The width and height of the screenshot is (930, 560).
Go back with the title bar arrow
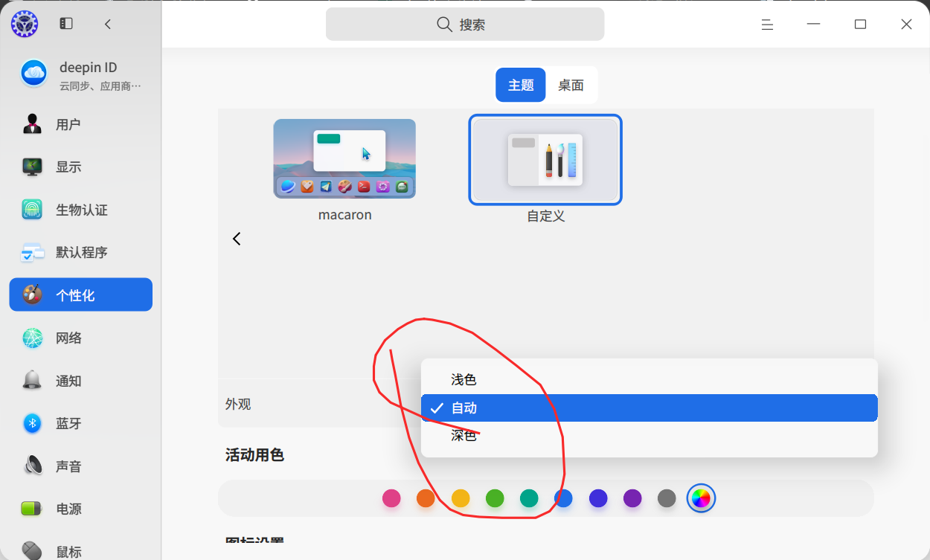[x=108, y=24]
